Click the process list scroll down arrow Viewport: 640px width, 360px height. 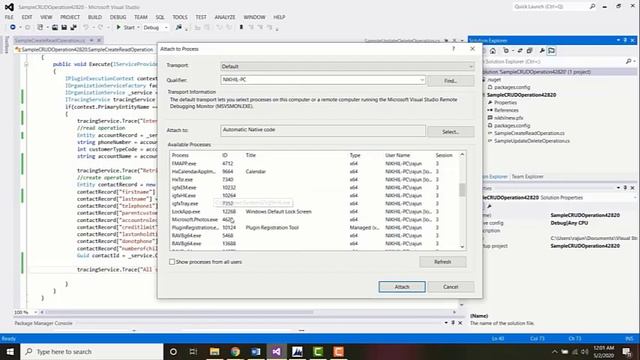pos(462,247)
